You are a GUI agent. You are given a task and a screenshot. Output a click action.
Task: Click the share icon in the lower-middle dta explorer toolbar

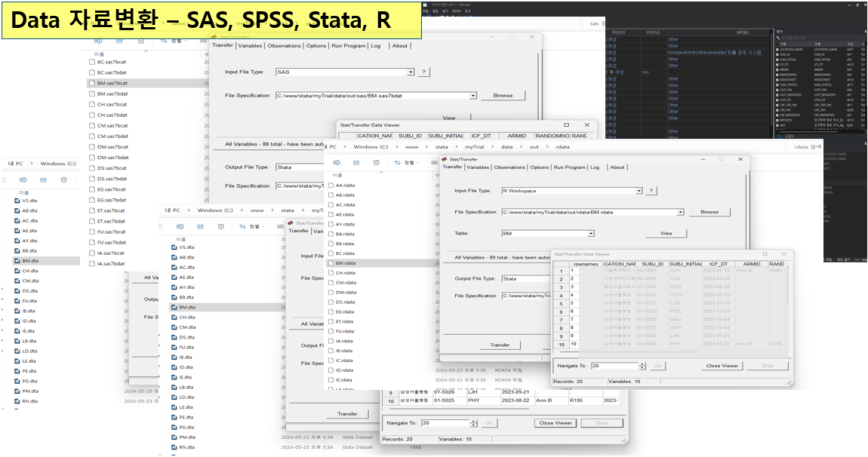(200, 226)
